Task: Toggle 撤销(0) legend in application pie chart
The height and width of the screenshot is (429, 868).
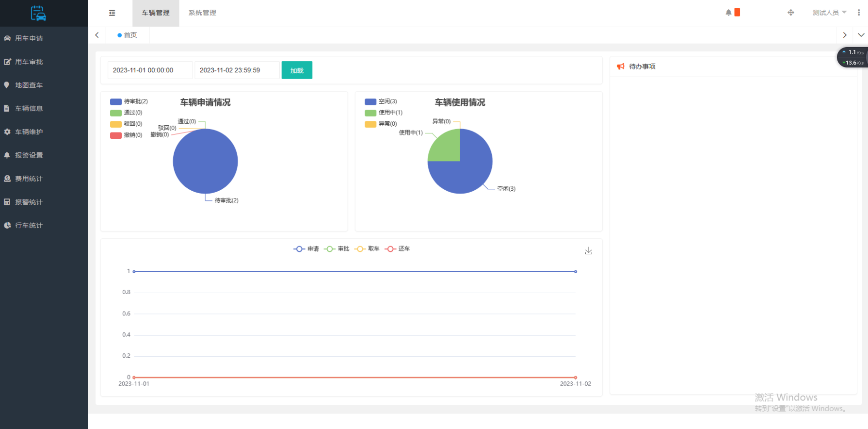Action: pyautogui.click(x=126, y=135)
